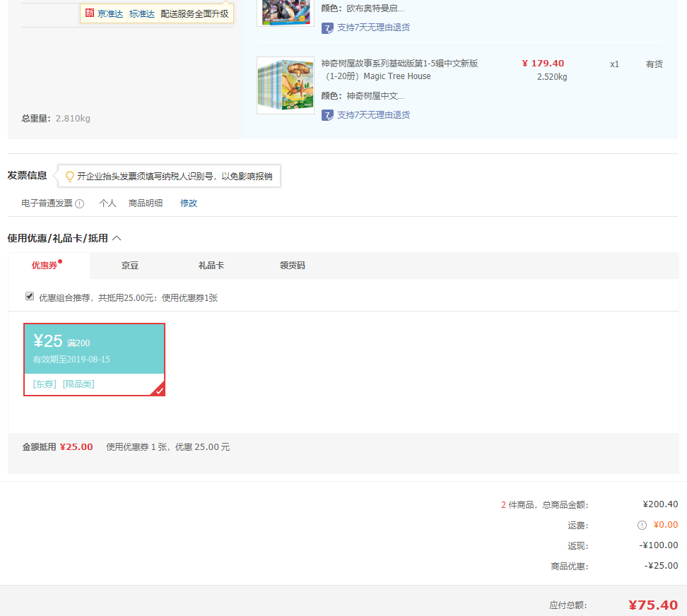687x616 pixels.
Task: Go to the 领货码 tab
Action: click(292, 266)
